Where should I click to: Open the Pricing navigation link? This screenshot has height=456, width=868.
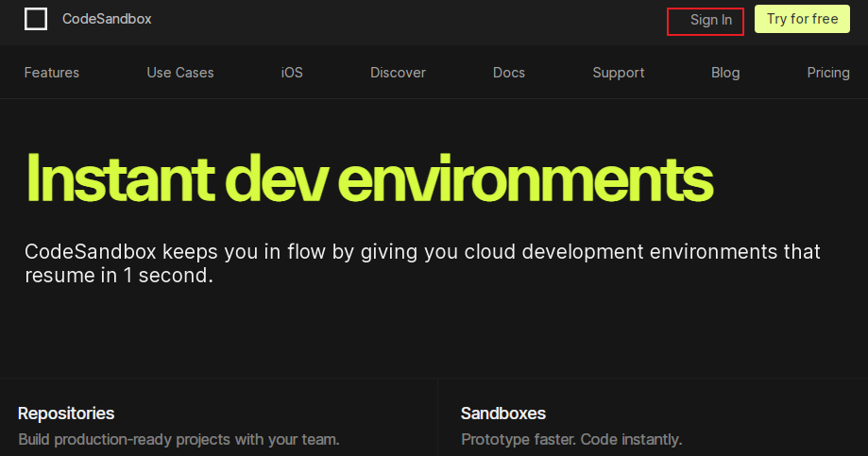coord(828,73)
